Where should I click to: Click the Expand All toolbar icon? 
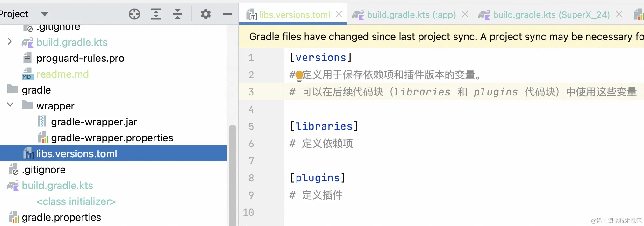(x=156, y=14)
